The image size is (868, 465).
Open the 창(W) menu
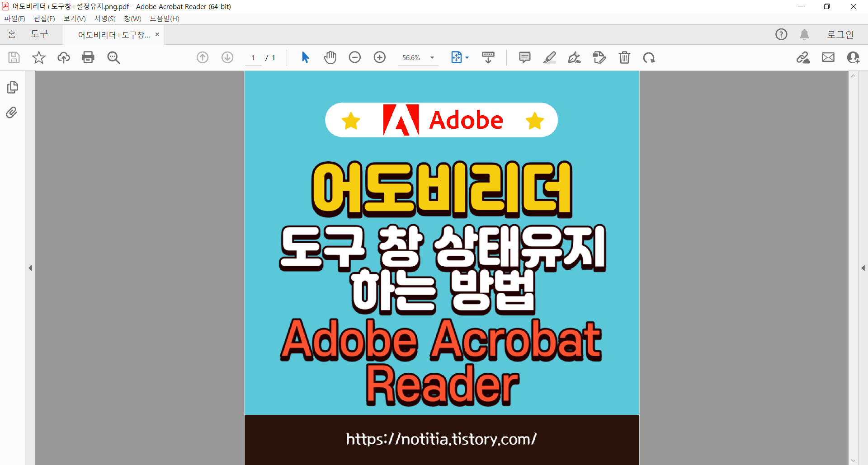[132, 19]
